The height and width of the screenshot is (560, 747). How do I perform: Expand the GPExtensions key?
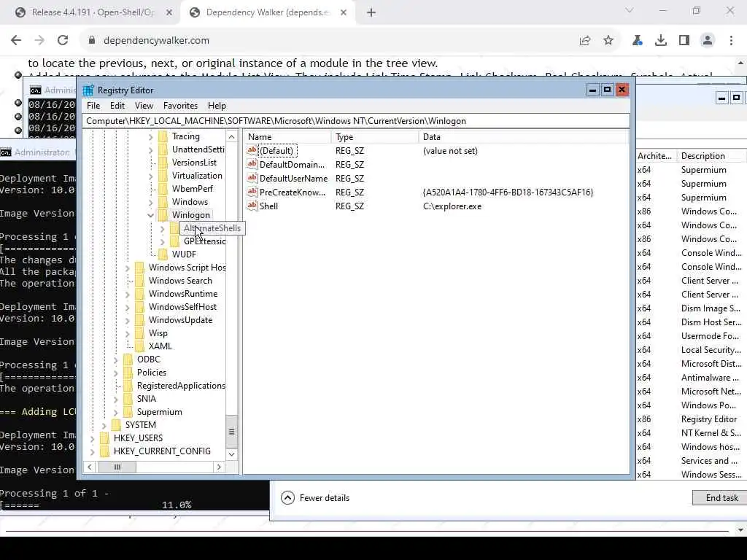[163, 242]
